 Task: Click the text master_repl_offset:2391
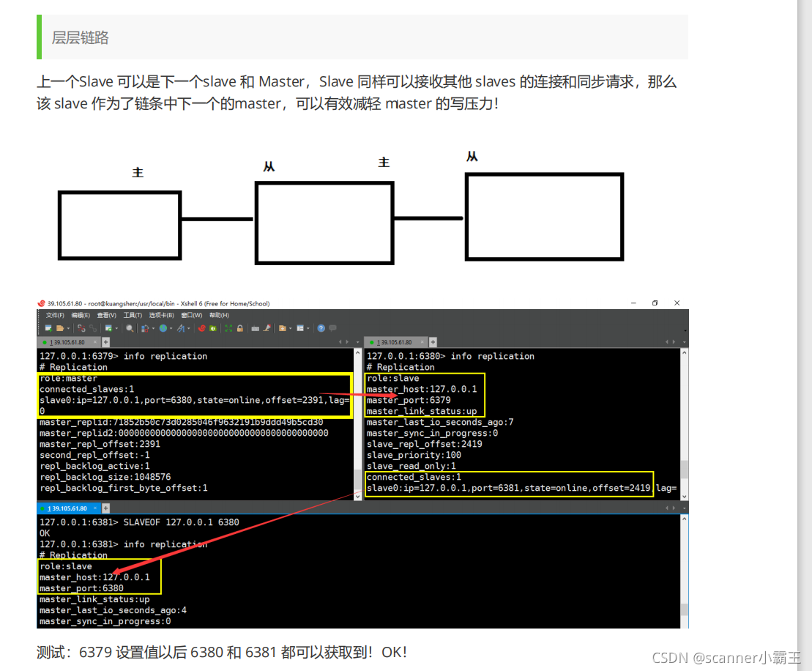click(100, 445)
